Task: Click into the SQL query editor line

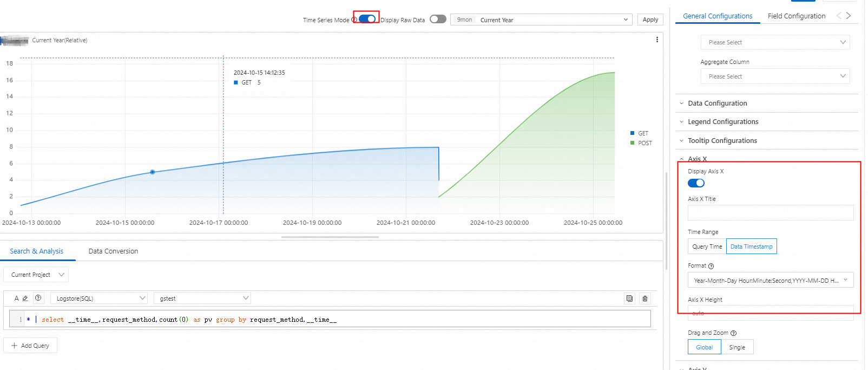Action: click(330, 319)
